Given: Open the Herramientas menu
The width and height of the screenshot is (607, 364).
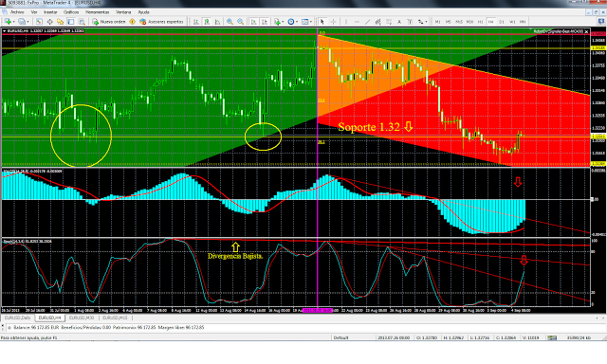Looking at the screenshot, I should click(98, 12).
